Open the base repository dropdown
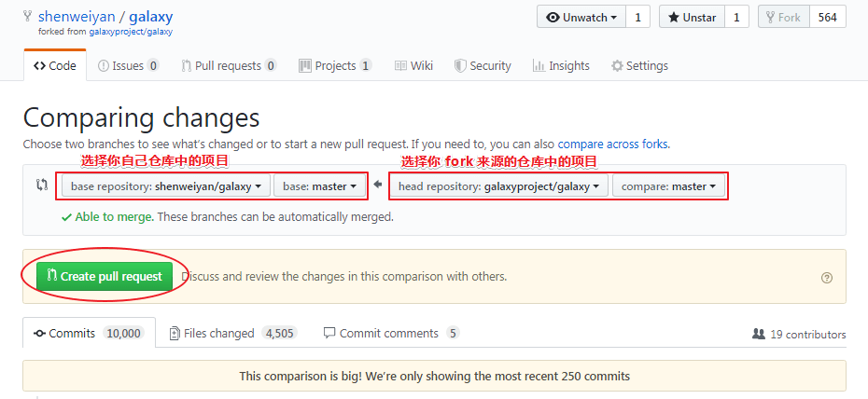Viewport: 868px width, 399px height. 166,186
